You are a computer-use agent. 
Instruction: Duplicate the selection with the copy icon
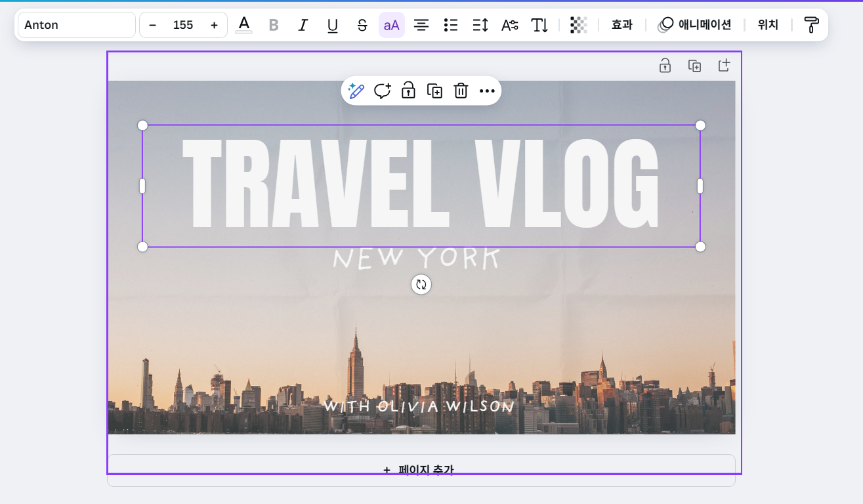[434, 91]
